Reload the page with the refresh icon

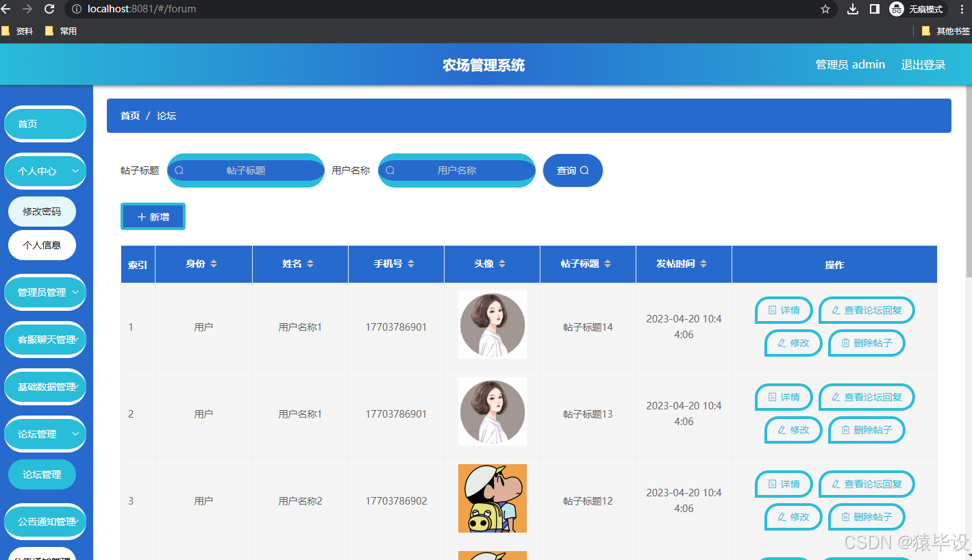click(49, 9)
